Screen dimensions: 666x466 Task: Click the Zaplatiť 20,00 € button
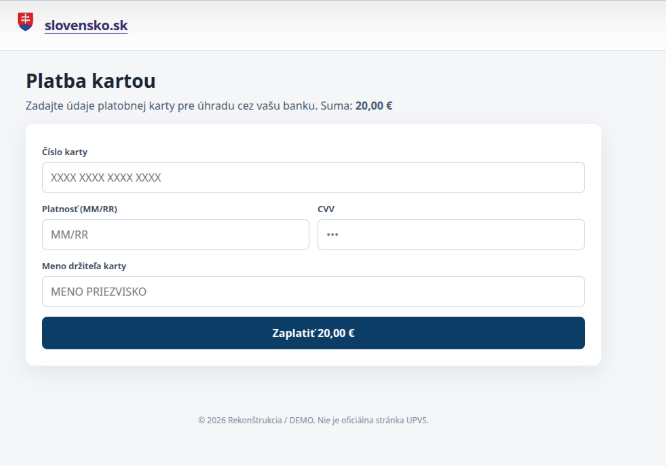coord(313,333)
